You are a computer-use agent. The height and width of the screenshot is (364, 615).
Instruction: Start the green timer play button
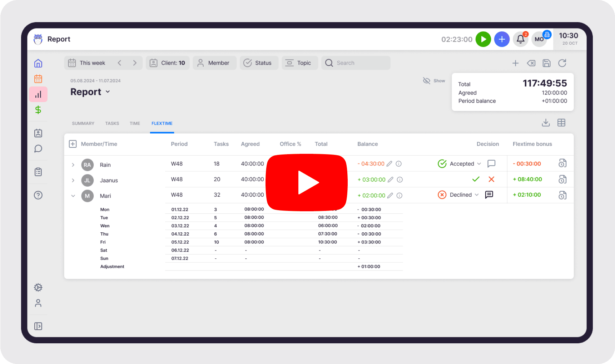(483, 39)
